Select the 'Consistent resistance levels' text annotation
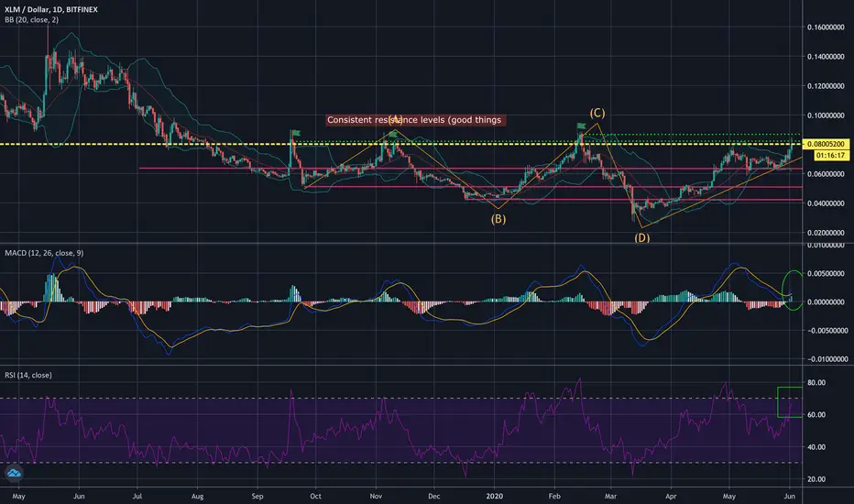 [414, 120]
